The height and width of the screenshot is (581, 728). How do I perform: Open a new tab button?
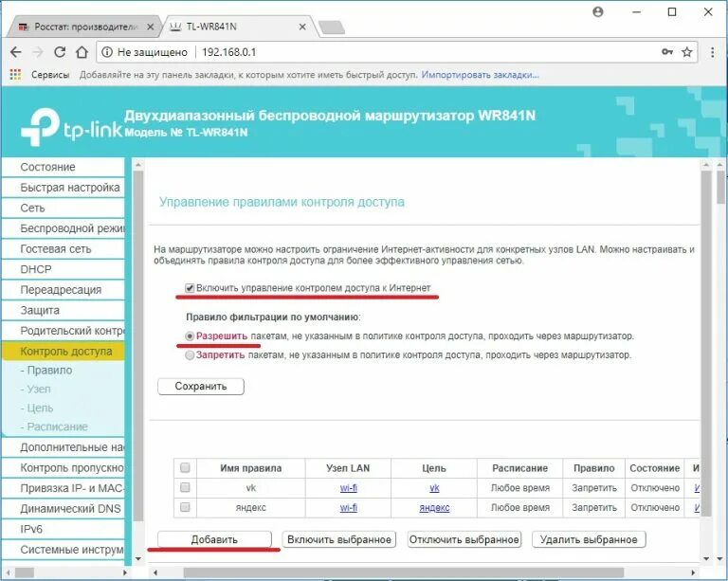[332, 27]
